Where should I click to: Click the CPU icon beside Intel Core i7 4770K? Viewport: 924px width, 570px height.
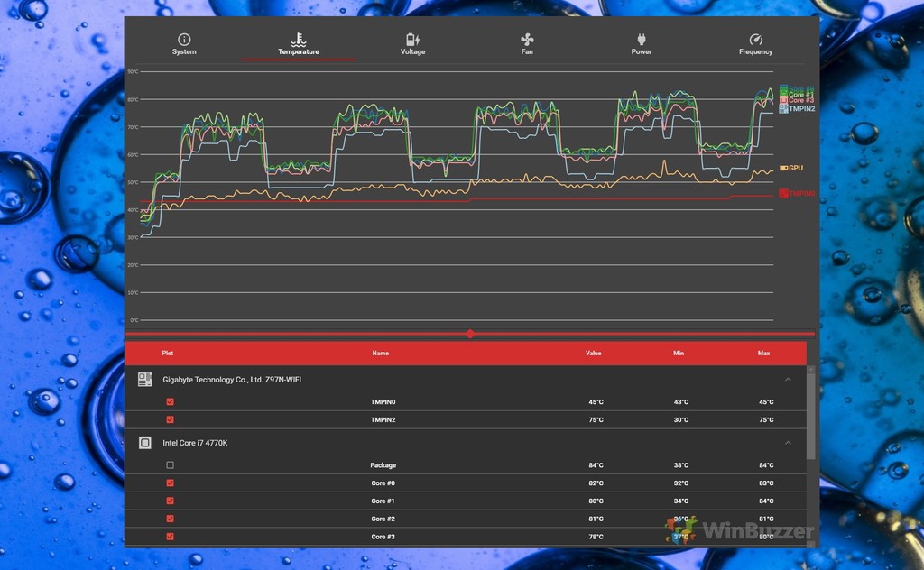tap(144, 442)
